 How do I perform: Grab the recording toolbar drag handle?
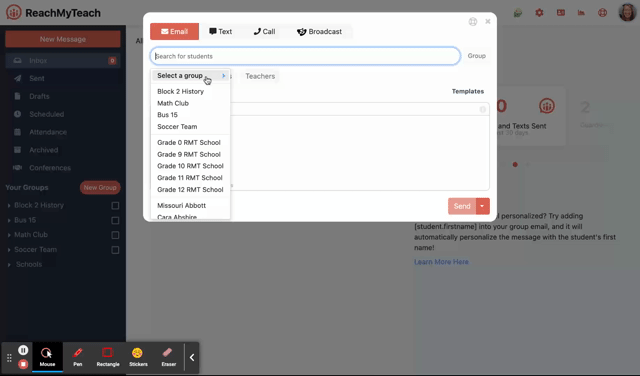9,358
